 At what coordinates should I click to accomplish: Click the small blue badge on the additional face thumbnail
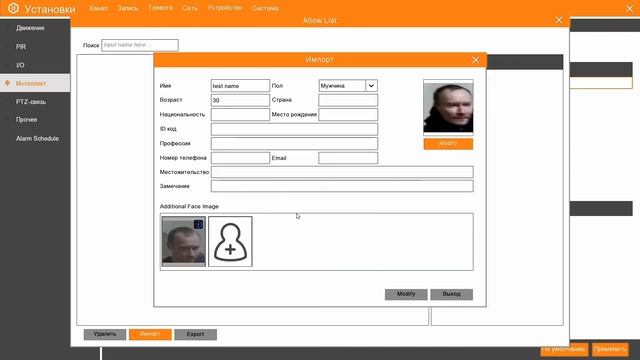[198, 224]
